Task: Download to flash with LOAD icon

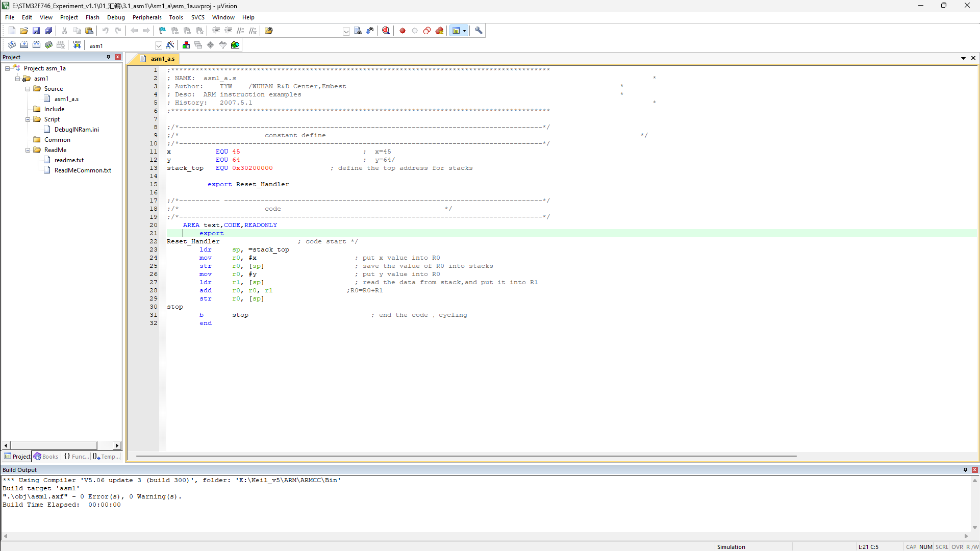Action: [x=77, y=45]
